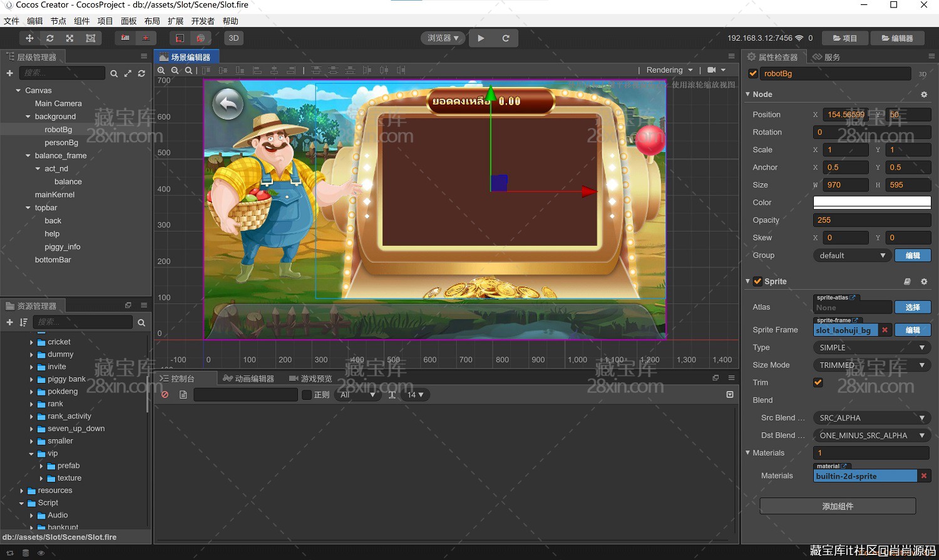
Task: Toggle the Sprite component enabled checkbox
Action: [x=757, y=282]
